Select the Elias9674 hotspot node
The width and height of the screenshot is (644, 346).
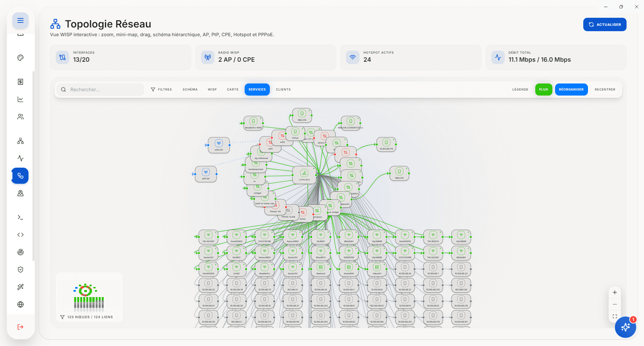[321, 253]
